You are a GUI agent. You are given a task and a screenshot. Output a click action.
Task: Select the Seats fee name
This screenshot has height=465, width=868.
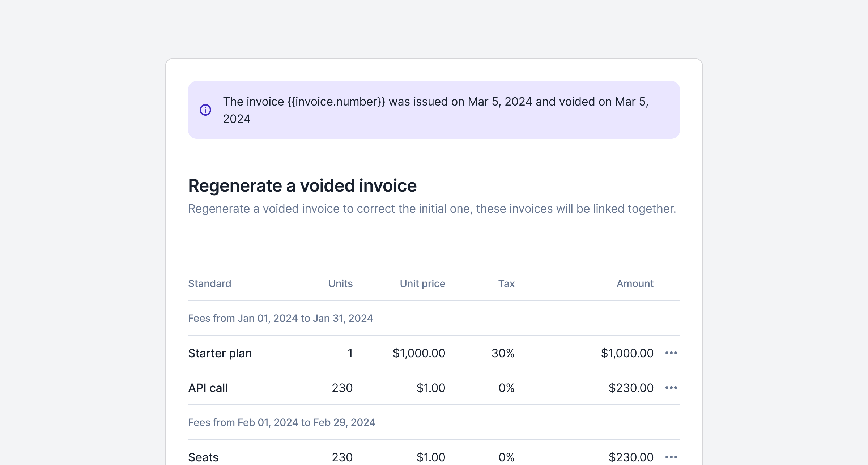(x=203, y=457)
